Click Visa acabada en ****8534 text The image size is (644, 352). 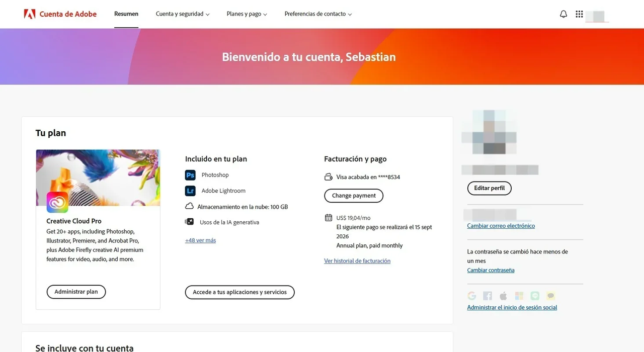coord(368,177)
